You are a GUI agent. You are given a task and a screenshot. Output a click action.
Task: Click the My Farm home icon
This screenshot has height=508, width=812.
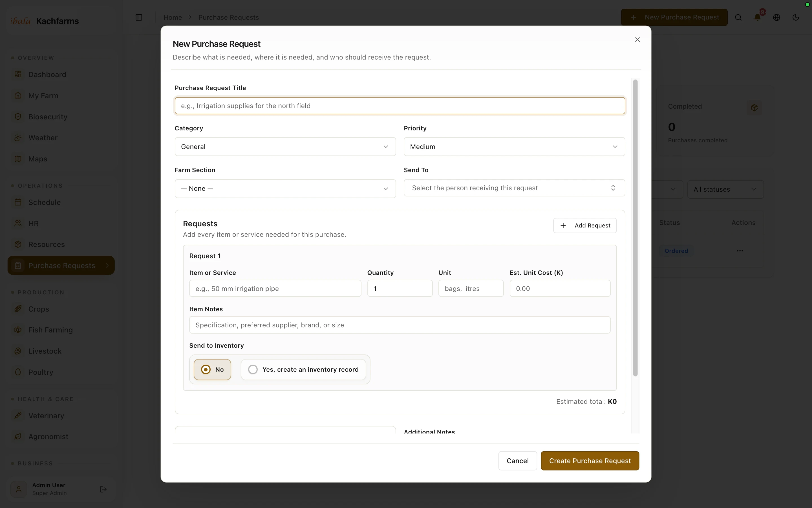(18, 95)
